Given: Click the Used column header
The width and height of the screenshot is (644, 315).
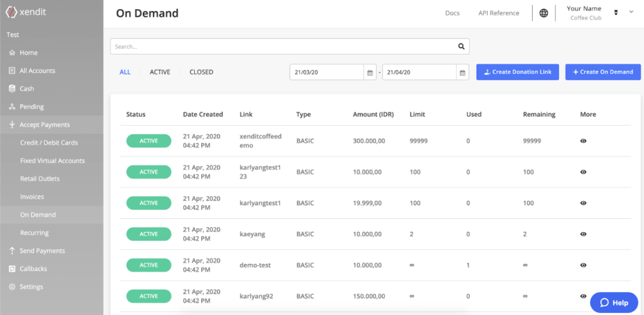Looking at the screenshot, I should click(x=474, y=114).
